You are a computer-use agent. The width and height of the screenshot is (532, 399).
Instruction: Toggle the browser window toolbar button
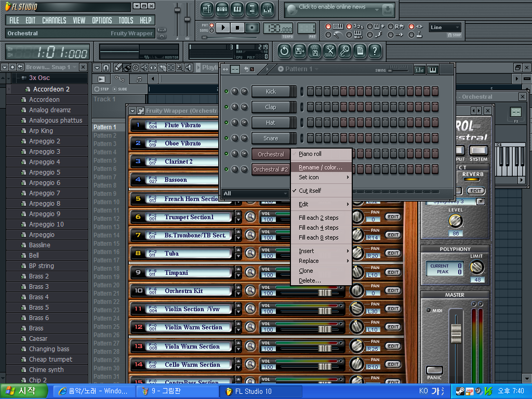[x=252, y=9]
